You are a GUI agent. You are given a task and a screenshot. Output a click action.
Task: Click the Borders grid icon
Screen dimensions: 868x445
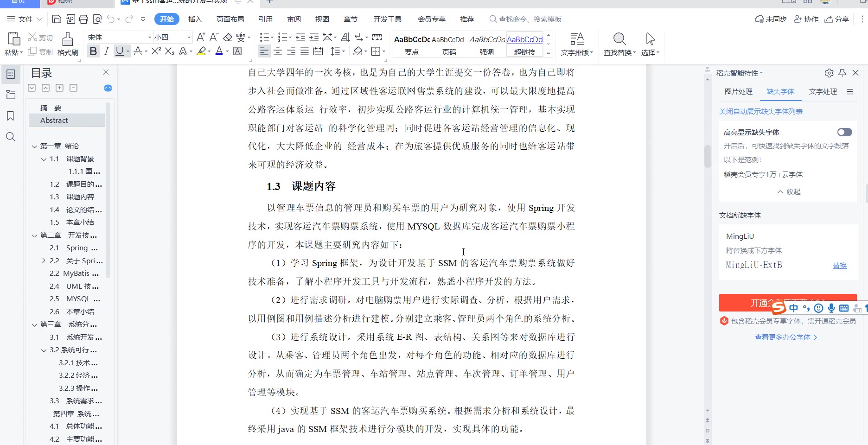point(376,51)
